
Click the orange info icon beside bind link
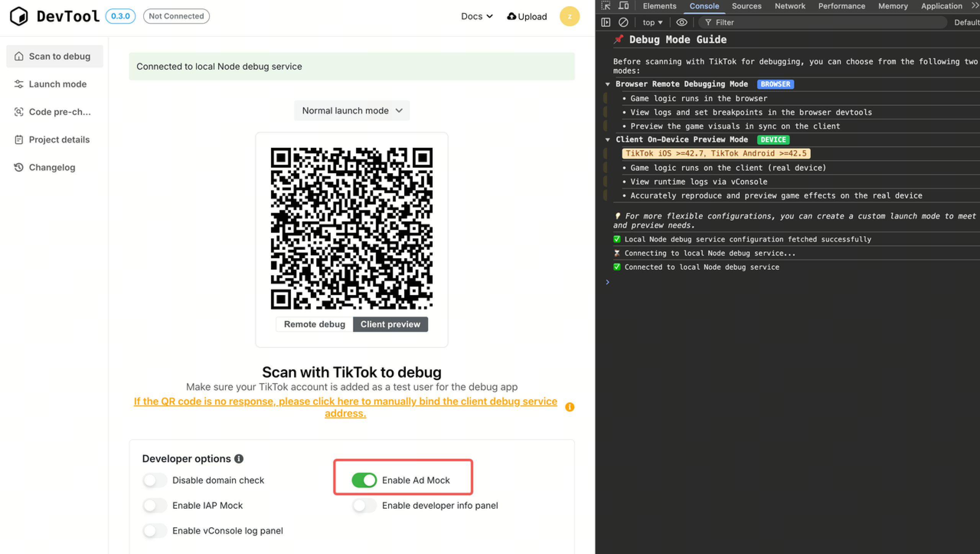tap(570, 407)
